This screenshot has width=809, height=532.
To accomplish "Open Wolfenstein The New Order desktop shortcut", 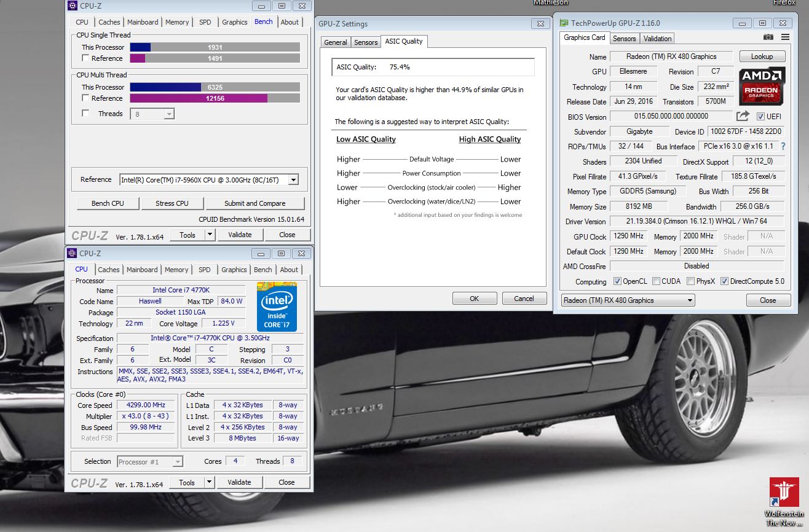I will [784, 501].
